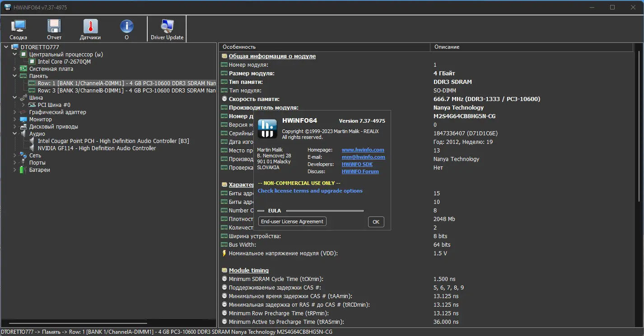The height and width of the screenshot is (336, 644).
Task: Click Check license terms and upgrade options
Action: (310, 191)
